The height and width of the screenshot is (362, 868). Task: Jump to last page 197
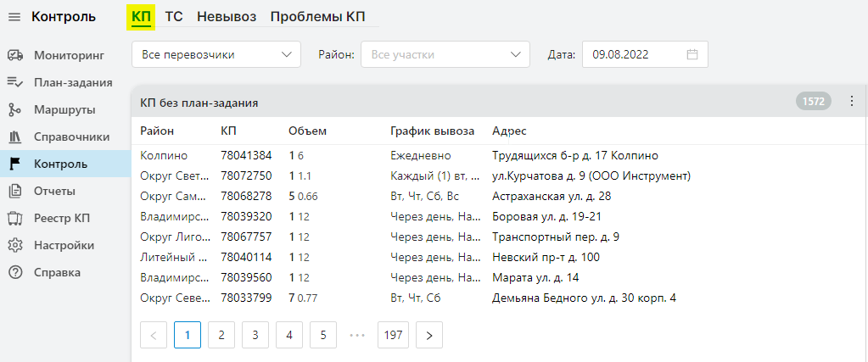tap(393, 335)
